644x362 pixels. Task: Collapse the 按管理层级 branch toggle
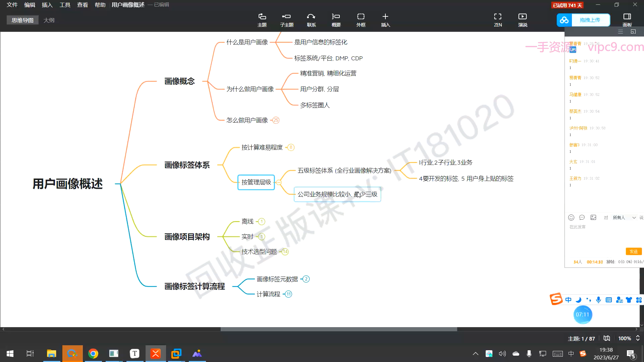point(279,182)
